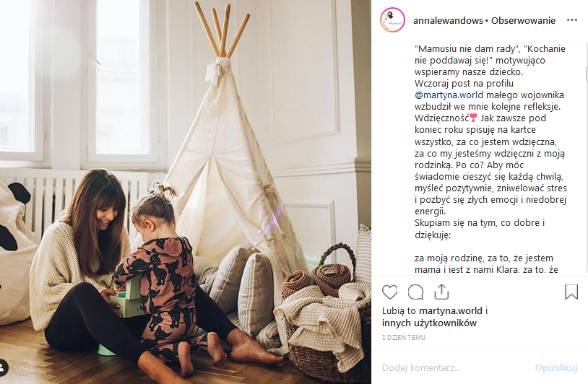588x384 pixels.
Task: Like the post with the heart icon
Action: pos(389,292)
